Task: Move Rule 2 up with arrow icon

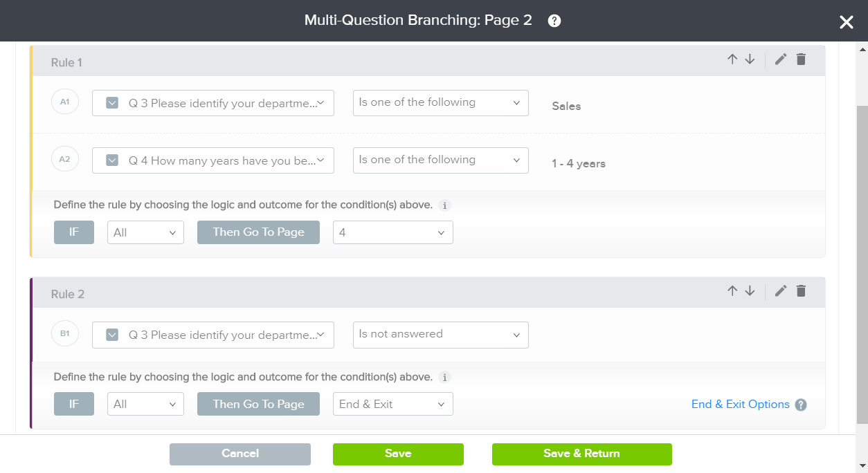Action: pos(732,291)
